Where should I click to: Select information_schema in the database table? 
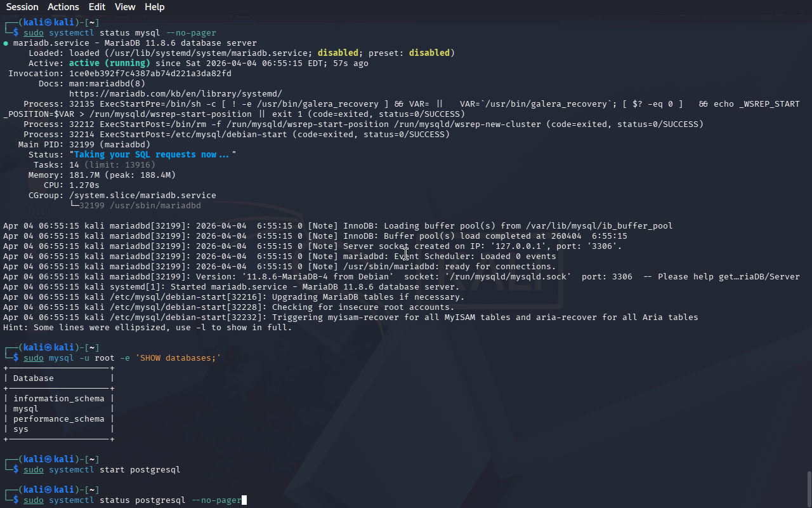(x=58, y=399)
